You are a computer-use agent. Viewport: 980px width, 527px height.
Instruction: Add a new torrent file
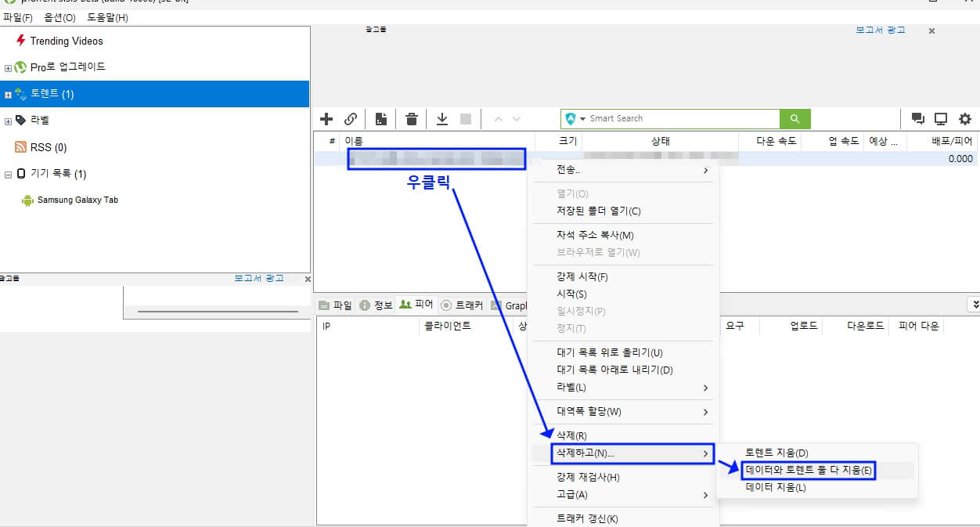(x=326, y=119)
